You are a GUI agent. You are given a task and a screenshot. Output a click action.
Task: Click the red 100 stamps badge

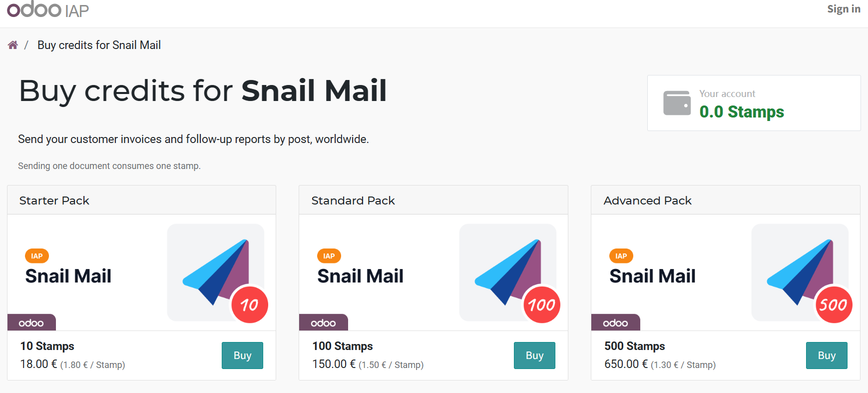point(542,304)
